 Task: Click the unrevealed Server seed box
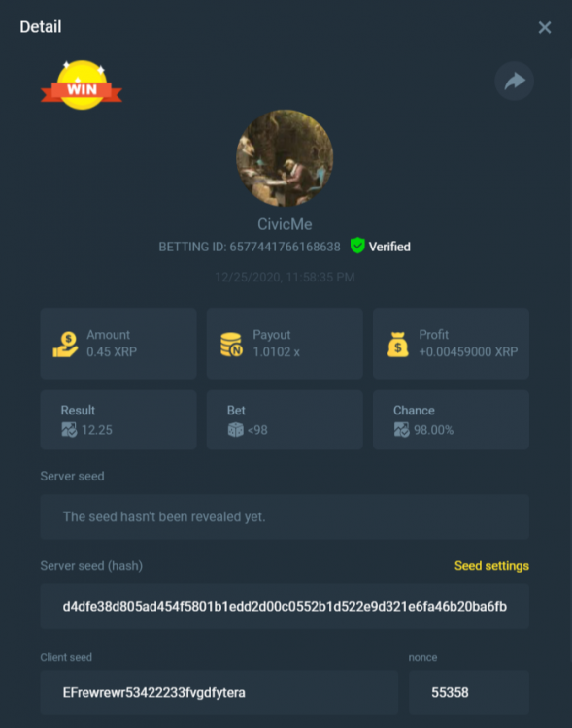click(285, 516)
